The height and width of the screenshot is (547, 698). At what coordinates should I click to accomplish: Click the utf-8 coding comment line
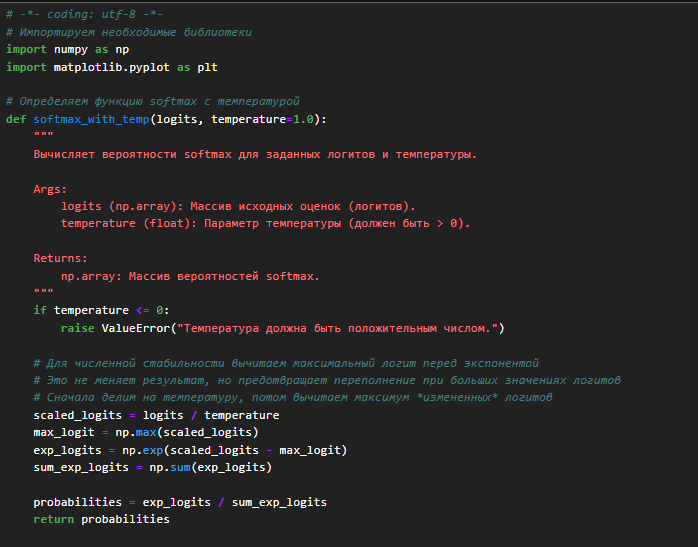(x=84, y=14)
